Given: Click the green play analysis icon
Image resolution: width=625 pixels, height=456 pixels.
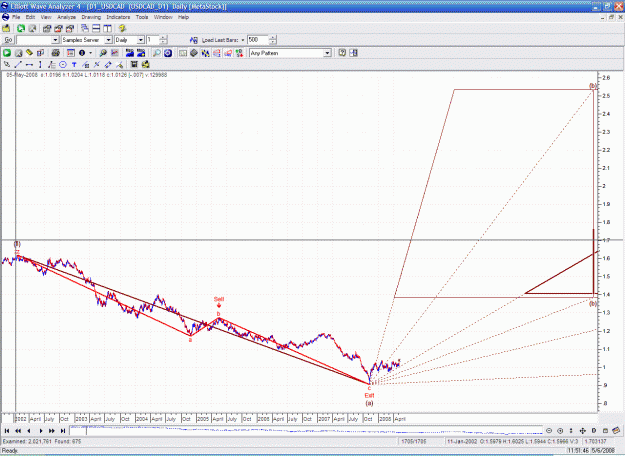Looking at the screenshot, I should [x=7, y=53].
